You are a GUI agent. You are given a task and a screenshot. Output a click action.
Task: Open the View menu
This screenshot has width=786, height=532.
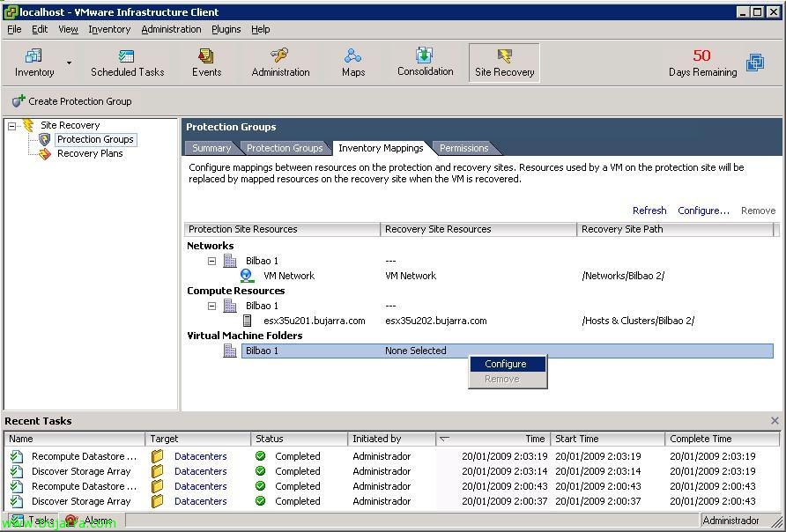68,29
